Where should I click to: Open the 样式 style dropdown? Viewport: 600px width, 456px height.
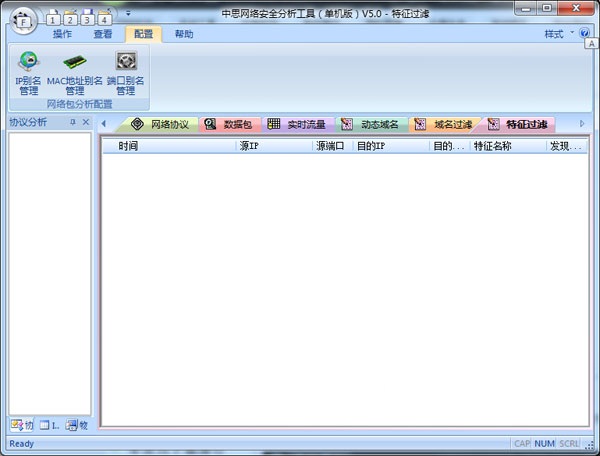click(x=559, y=34)
